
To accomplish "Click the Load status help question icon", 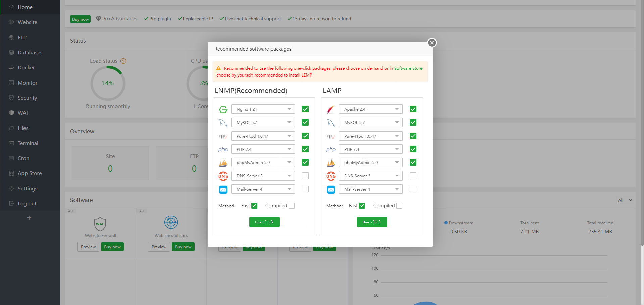I will click(x=123, y=61).
